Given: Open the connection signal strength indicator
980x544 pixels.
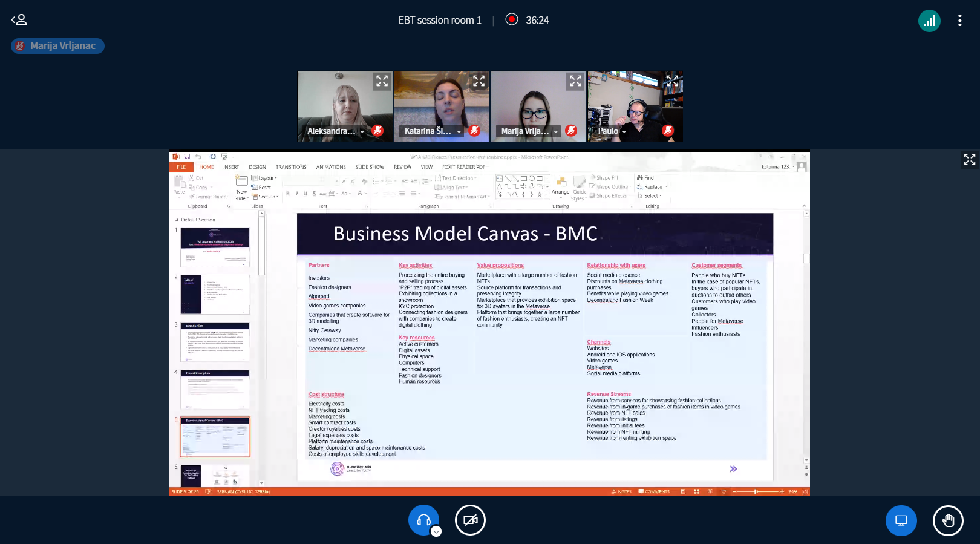Looking at the screenshot, I should (929, 21).
